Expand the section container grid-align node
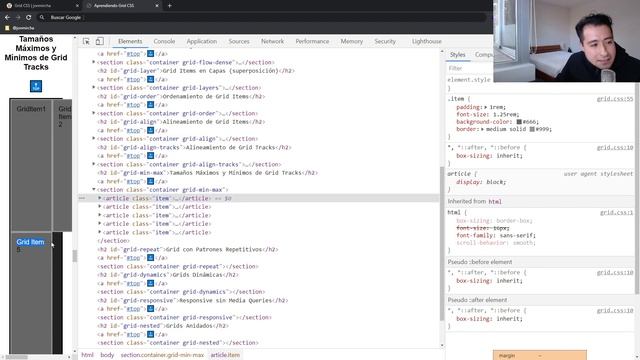Viewport: 640px width, 360px height. click(93, 138)
